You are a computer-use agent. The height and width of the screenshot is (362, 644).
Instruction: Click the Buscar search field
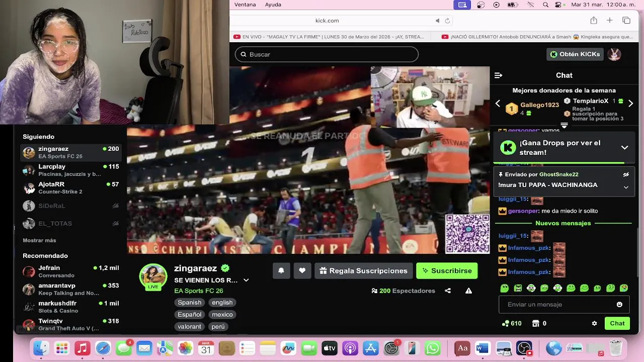click(327, 54)
